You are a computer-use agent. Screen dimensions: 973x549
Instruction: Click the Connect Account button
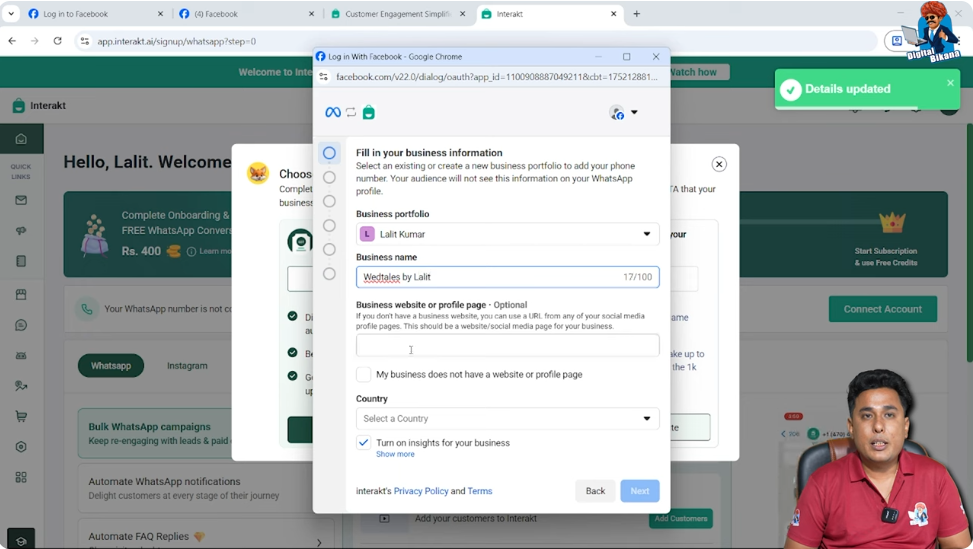[x=882, y=309]
